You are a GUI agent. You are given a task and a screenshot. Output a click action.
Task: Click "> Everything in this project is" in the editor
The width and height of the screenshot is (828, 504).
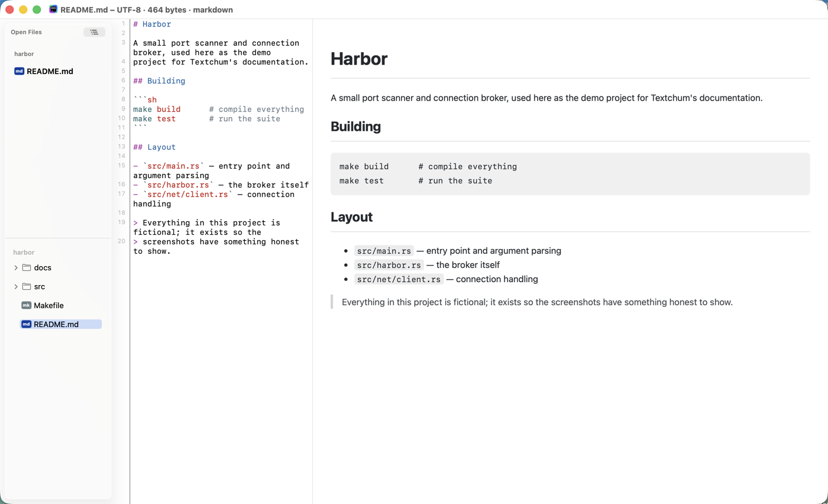[x=206, y=223]
